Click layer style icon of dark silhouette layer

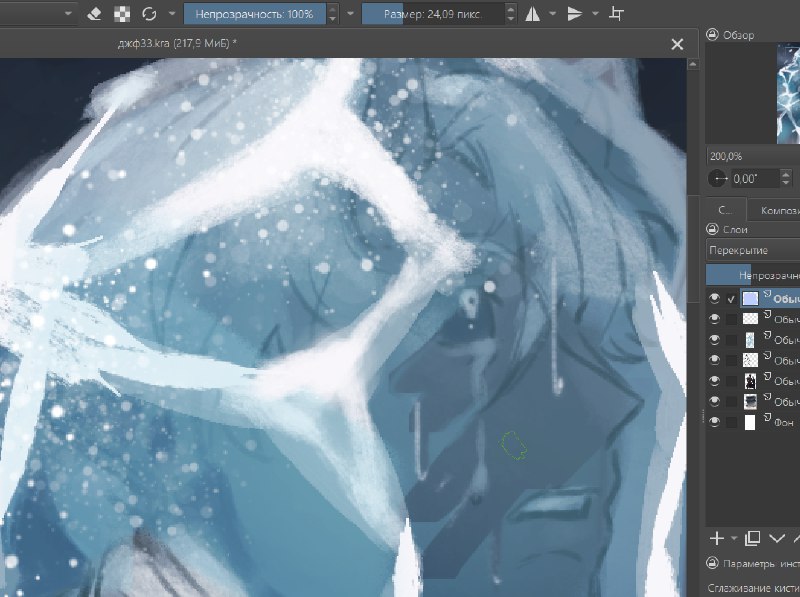pyautogui.click(x=767, y=376)
